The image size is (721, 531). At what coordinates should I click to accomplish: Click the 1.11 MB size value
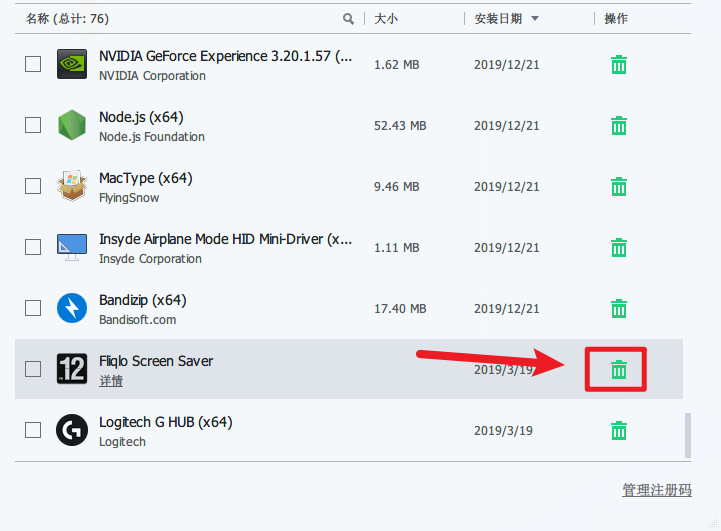pyautogui.click(x=396, y=248)
